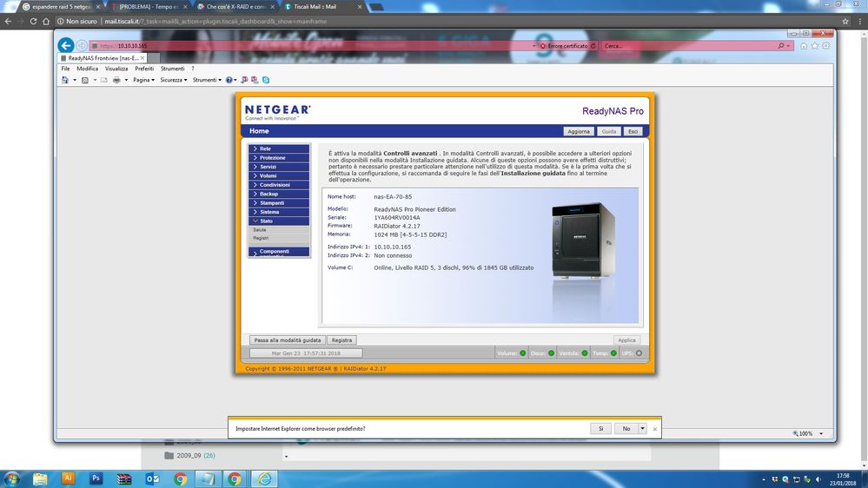Expand the Componenti menu section
868x488 pixels.
(x=279, y=252)
